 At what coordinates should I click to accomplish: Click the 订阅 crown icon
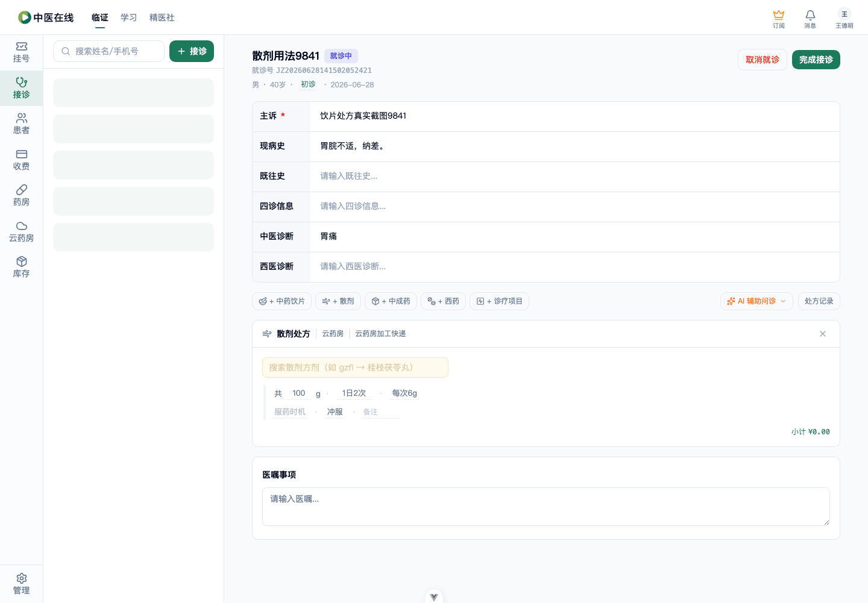click(779, 19)
